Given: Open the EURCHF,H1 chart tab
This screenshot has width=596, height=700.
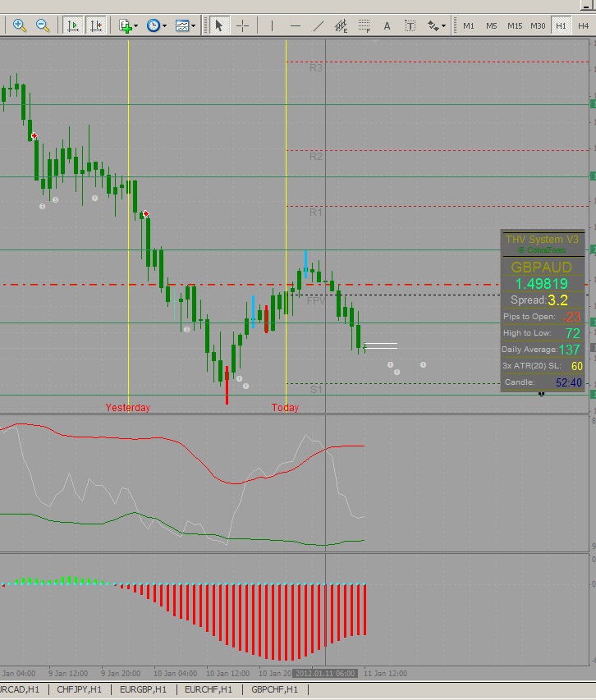Looking at the screenshot, I should pos(209,689).
